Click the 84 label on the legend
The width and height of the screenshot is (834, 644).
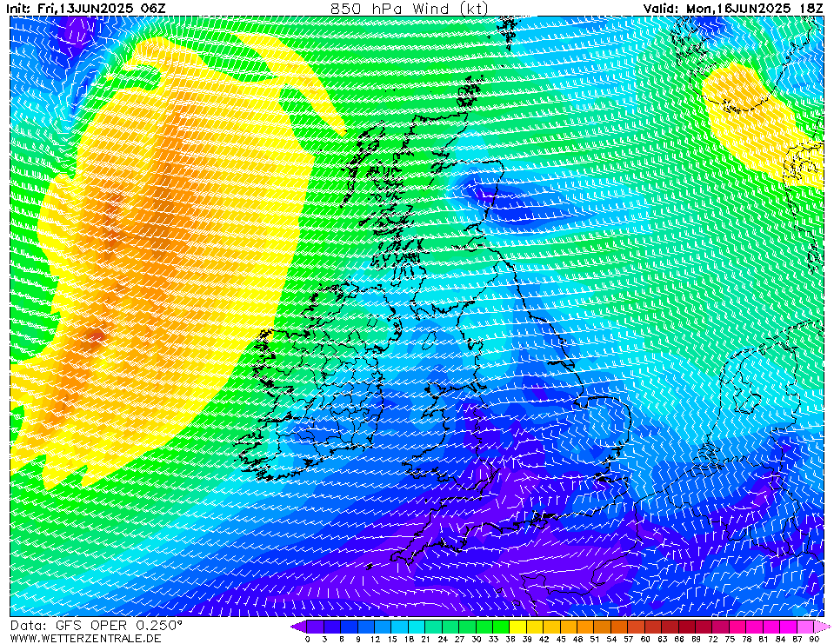tap(780, 639)
